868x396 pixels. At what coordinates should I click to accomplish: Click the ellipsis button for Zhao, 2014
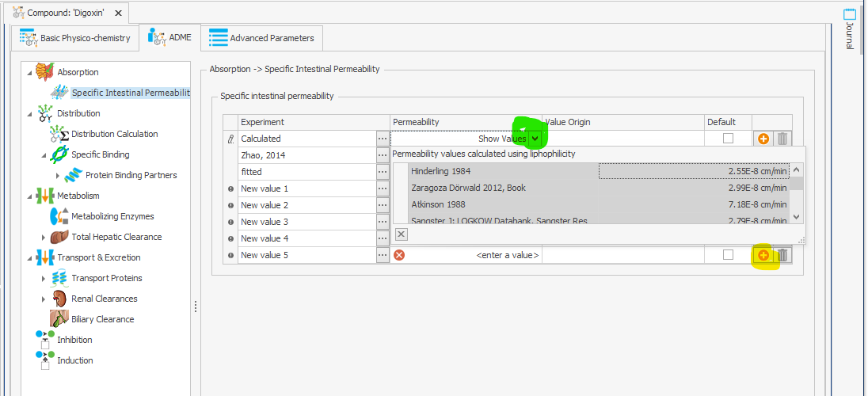tap(383, 156)
